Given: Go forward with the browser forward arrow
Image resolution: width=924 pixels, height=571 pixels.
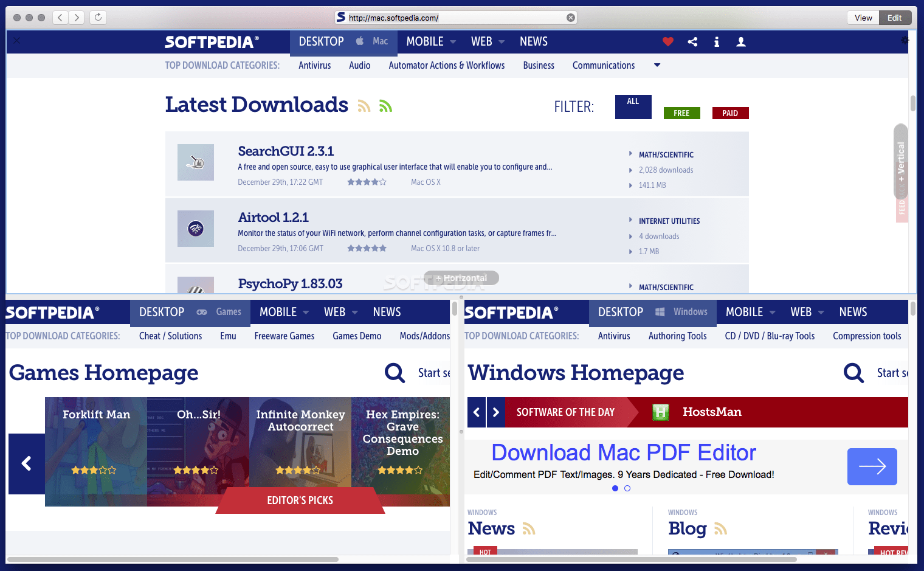Looking at the screenshot, I should point(77,18).
